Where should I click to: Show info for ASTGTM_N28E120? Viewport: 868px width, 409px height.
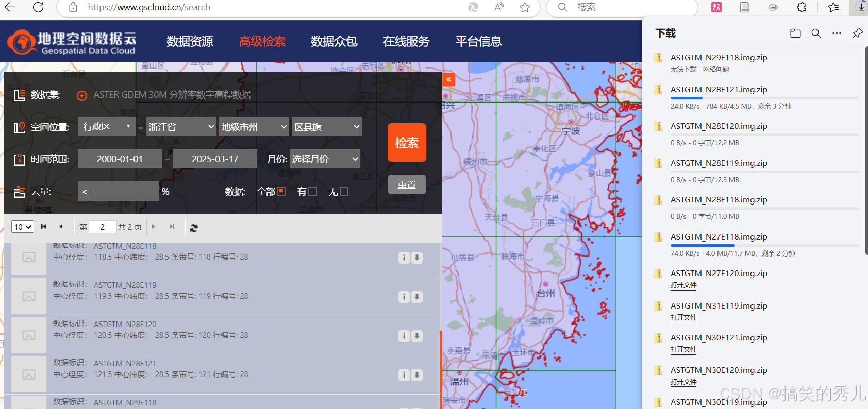point(404,336)
